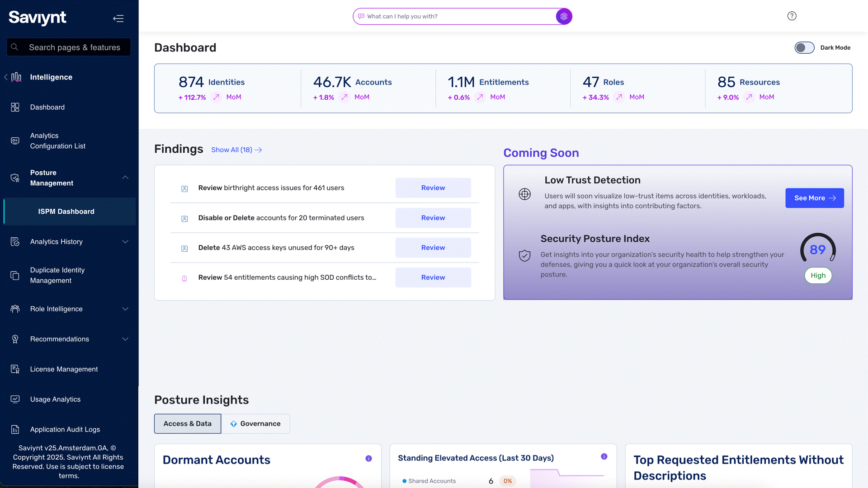Expand the Role Intelligence chevron

pyautogui.click(x=125, y=309)
